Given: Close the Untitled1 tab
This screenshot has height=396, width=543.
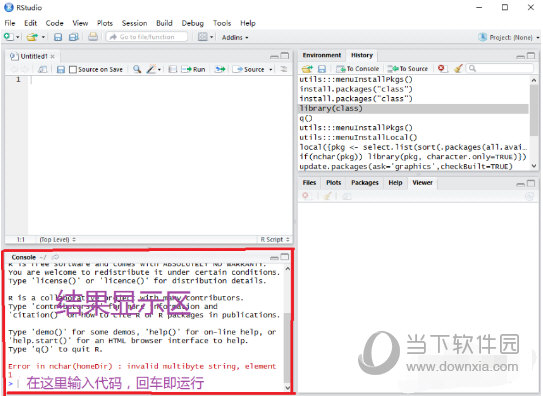Looking at the screenshot, I should [x=53, y=56].
